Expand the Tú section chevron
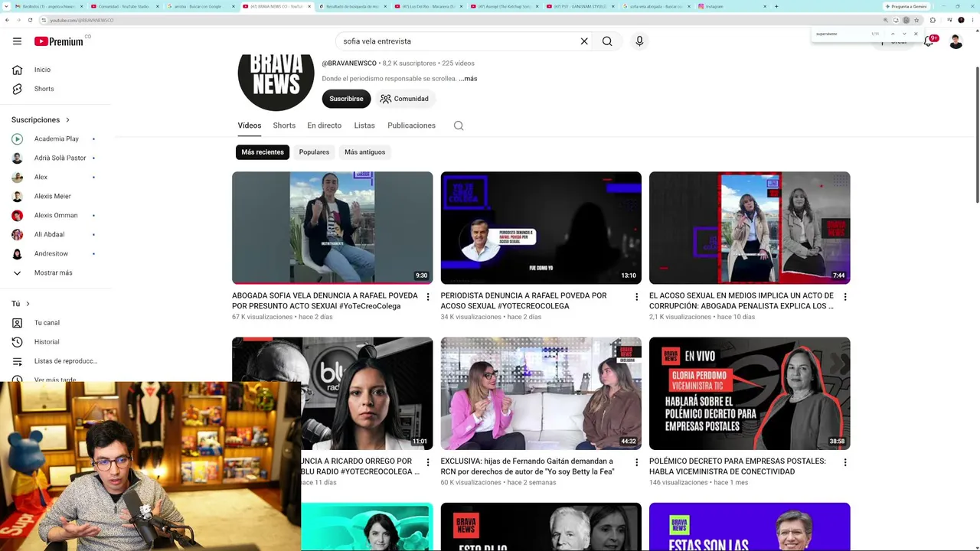The width and height of the screenshot is (980, 551). 28,304
